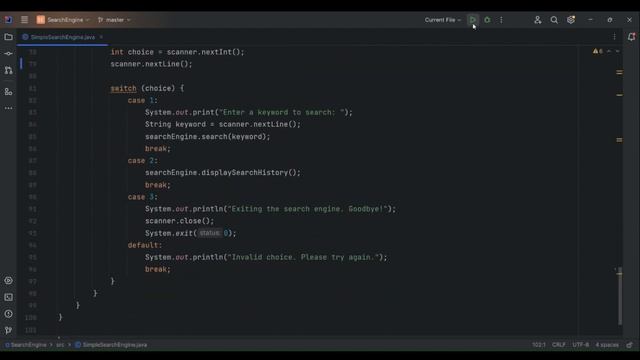Open the Problems tool window

click(x=8, y=314)
